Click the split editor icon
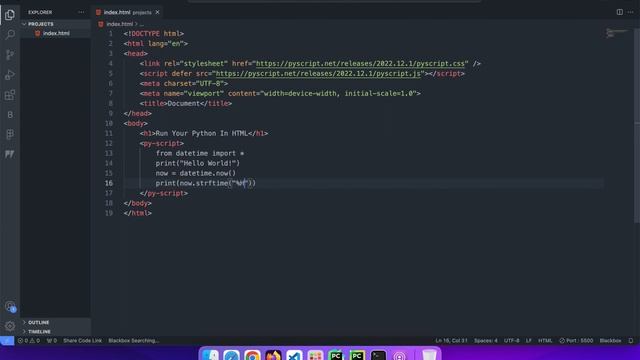This screenshot has width=640, height=360. point(619,12)
